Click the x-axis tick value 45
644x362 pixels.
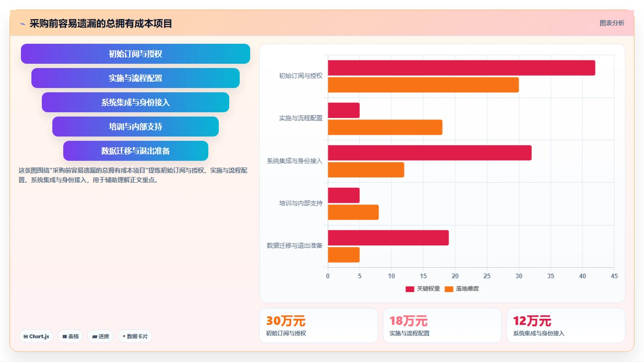point(614,276)
